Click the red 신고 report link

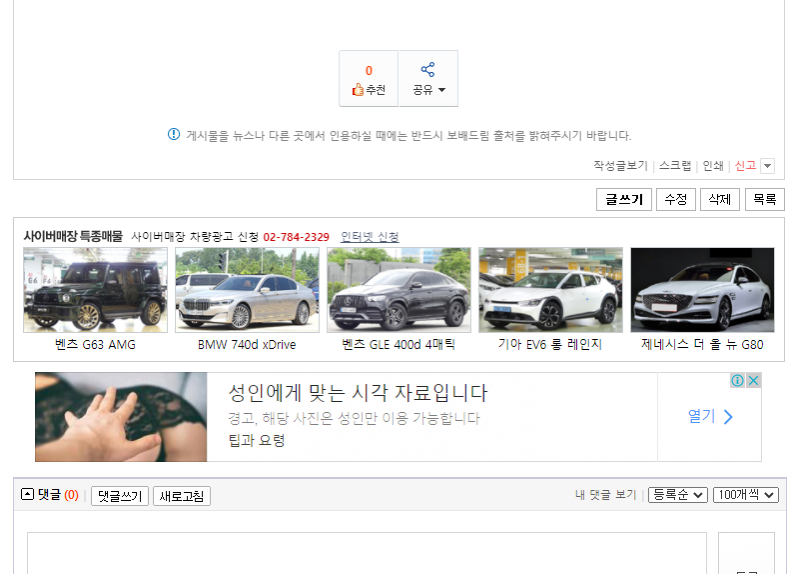point(745,165)
